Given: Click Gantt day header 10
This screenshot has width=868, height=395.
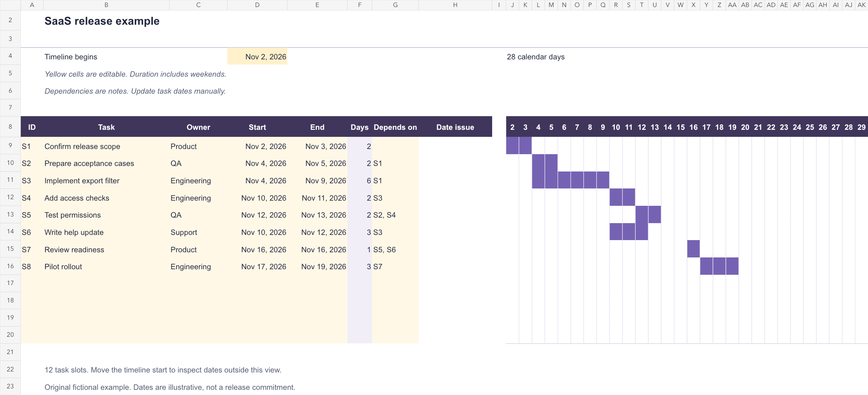Looking at the screenshot, I should tap(616, 127).
